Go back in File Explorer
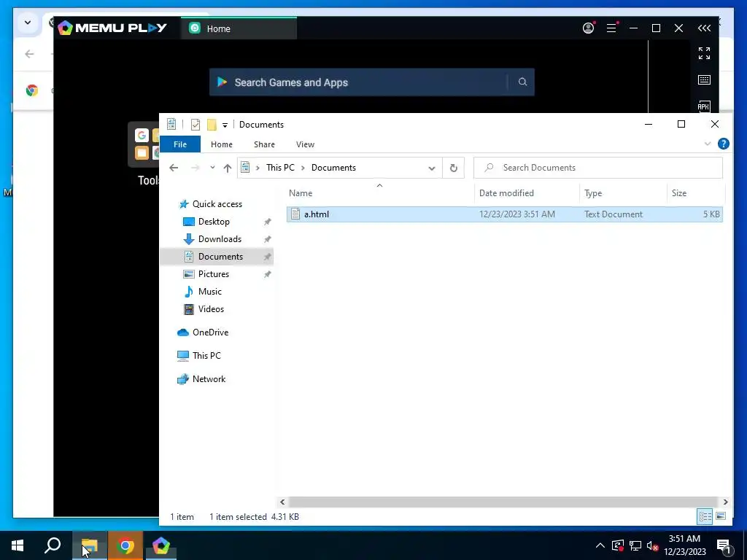747x560 pixels. tap(174, 168)
